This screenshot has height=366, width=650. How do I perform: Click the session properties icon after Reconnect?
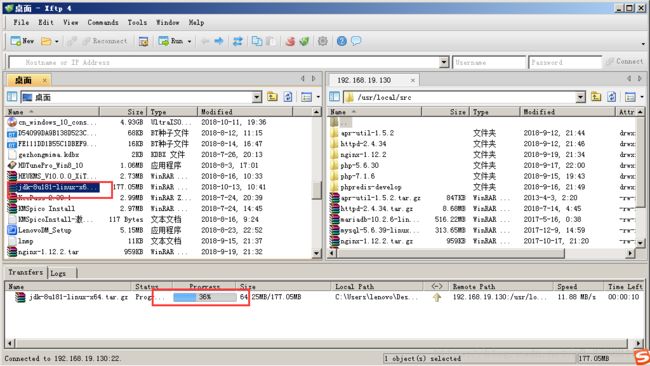[x=143, y=41]
